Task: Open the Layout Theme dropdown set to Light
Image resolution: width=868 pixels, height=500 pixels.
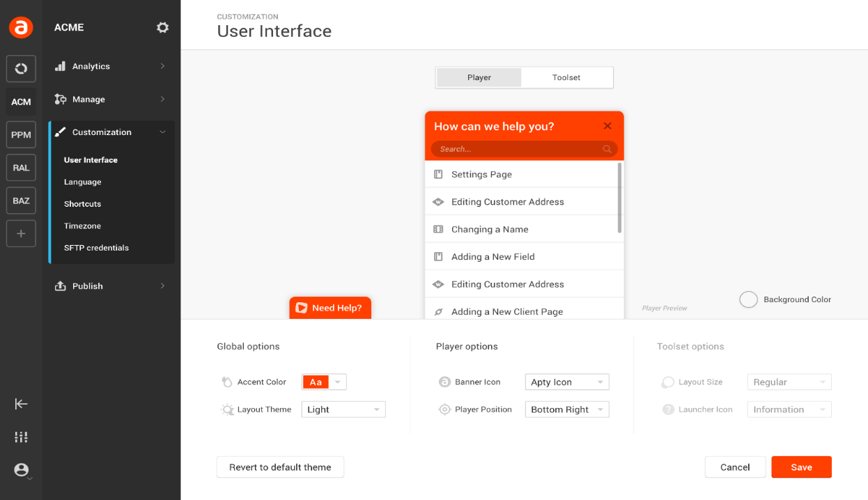Action: 343,409
